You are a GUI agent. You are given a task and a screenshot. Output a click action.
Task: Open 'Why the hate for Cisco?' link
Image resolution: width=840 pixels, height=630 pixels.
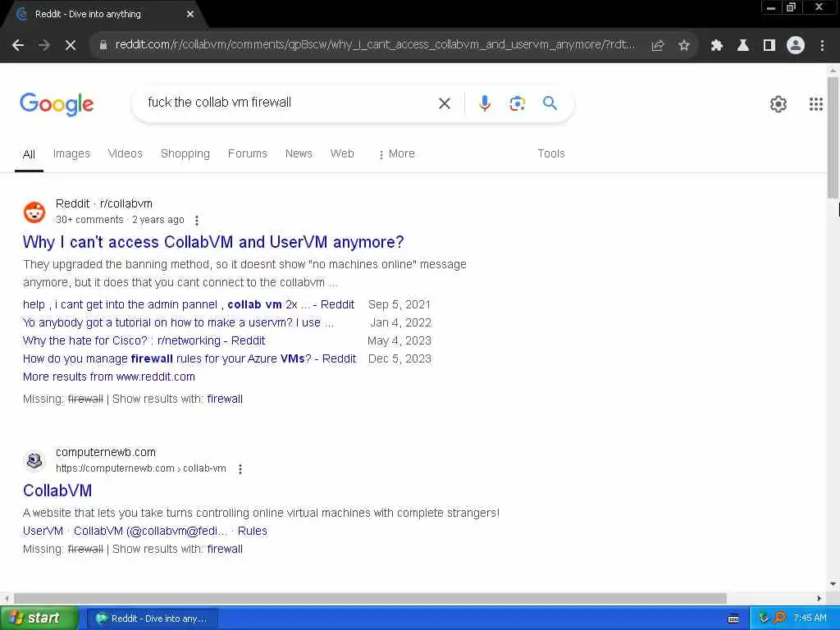[144, 340]
